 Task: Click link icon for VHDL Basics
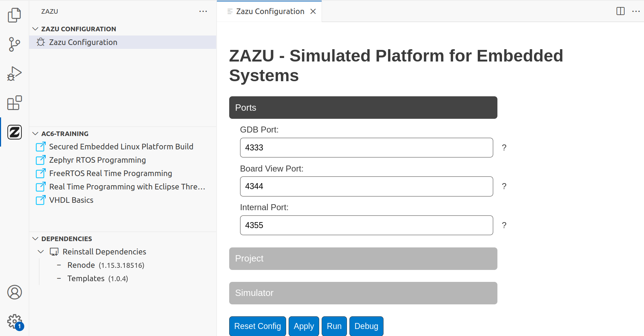click(x=41, y=200)
